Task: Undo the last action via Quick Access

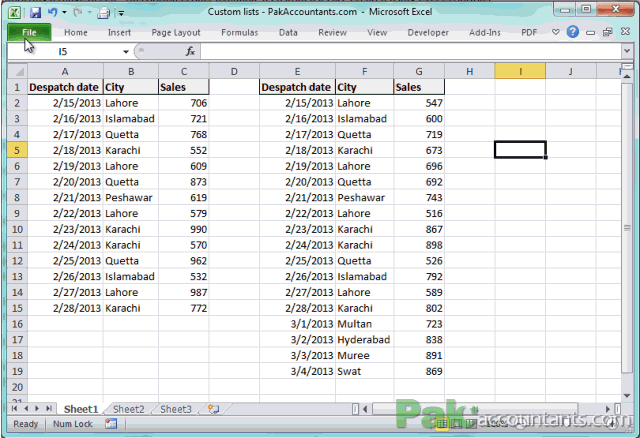Action: (52, 12)
